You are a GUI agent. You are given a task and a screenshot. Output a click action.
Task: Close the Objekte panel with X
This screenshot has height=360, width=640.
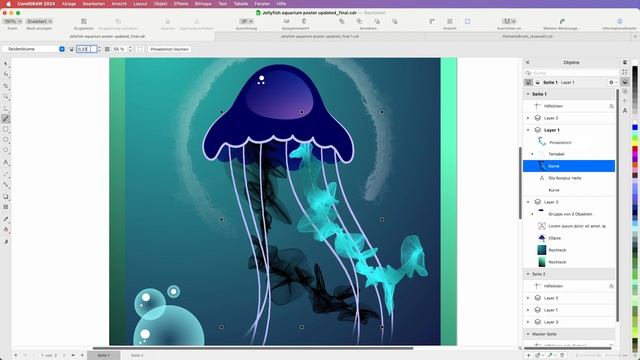tap(527, 62)
